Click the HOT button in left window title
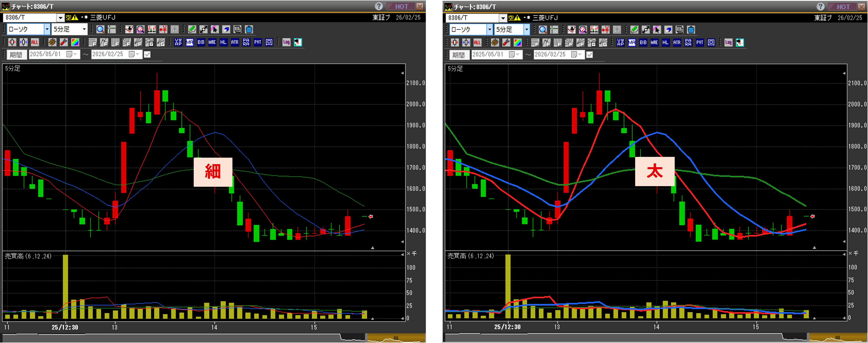Viewport: 868px width, 343px height. (x=401, y=6)
